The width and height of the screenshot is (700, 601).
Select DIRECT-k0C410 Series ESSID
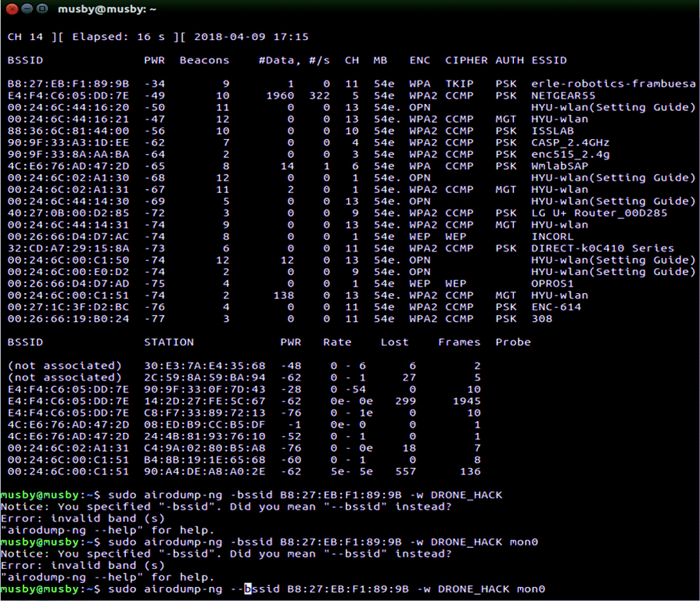603,248
